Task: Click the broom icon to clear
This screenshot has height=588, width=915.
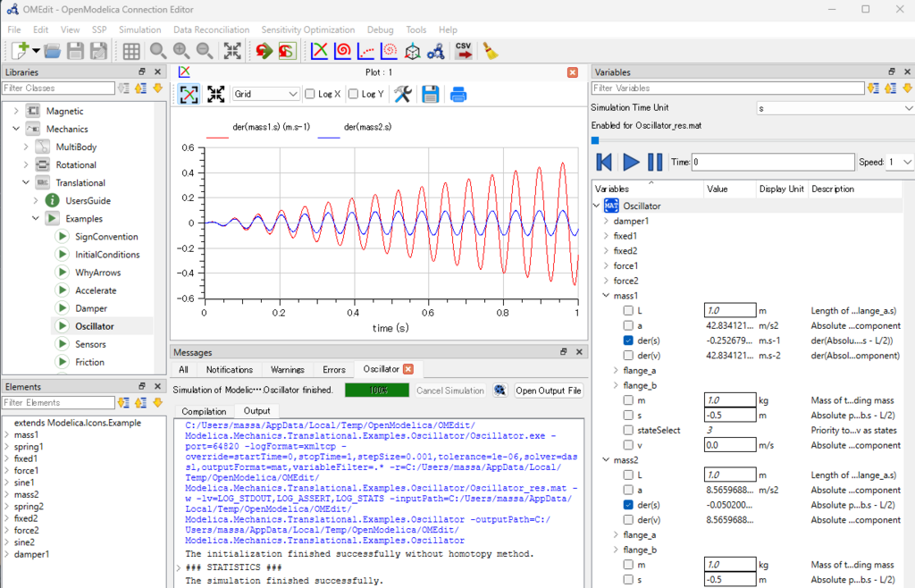Action: pyautogui.click(x=491, y=51)
